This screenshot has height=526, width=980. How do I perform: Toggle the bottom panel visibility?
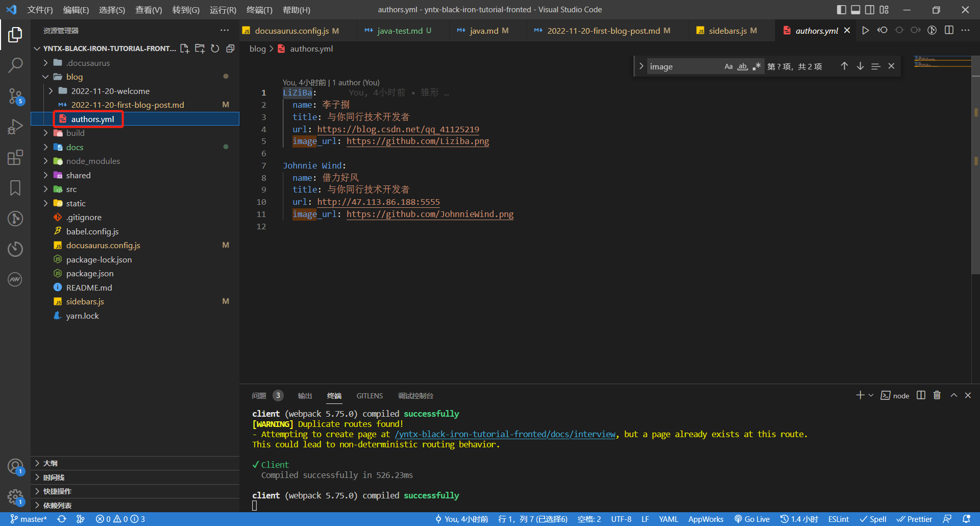click(x=856, y=10)
